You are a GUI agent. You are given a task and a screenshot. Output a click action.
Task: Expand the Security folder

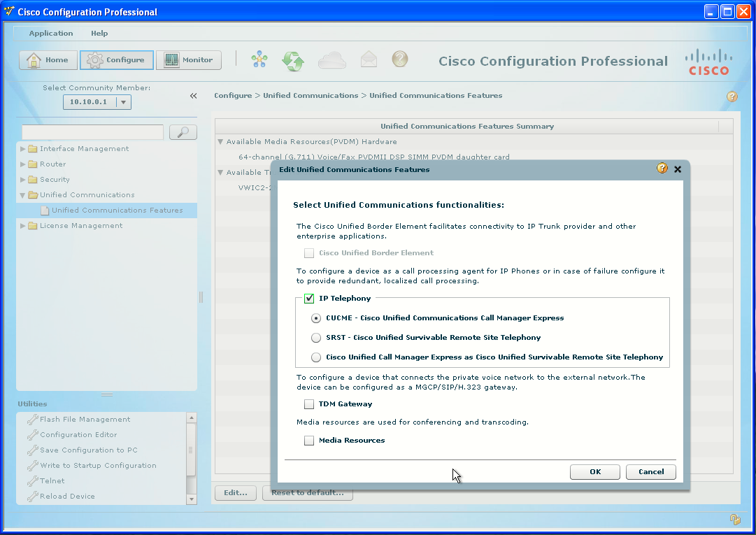point(22,180)
